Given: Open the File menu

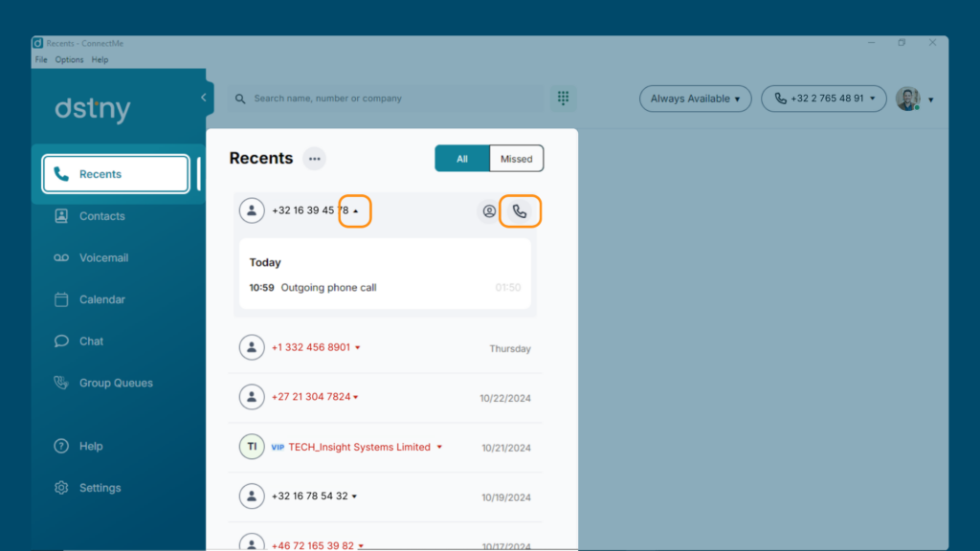Looking at the screenshot, I should point(41,60).
